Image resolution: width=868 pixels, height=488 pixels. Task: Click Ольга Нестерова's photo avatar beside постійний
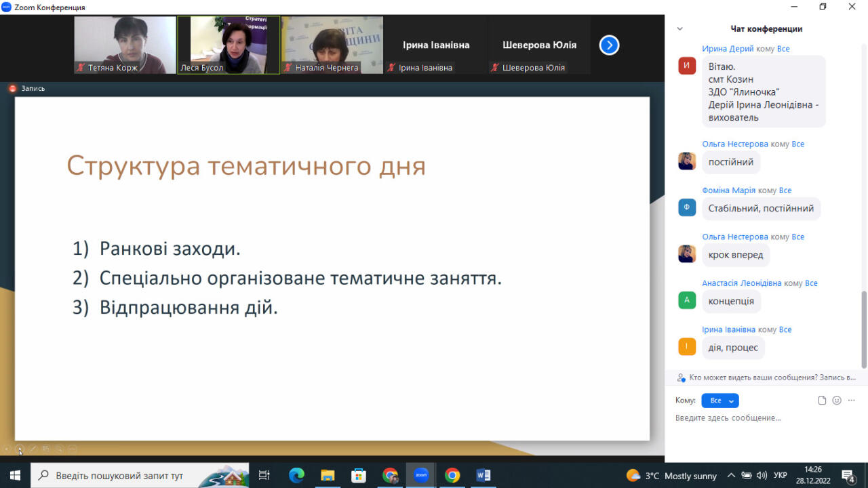(687, 161)
